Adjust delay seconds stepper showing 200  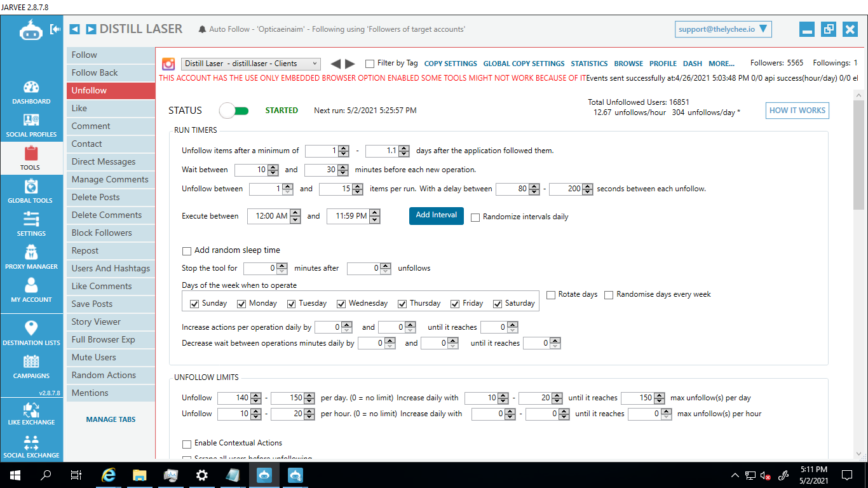coord(588,189)
